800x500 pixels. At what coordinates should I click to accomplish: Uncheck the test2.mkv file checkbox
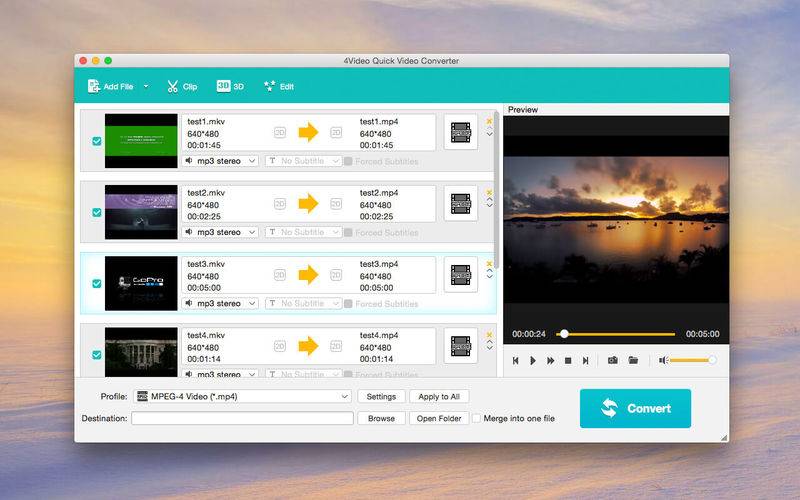(96, 212)
